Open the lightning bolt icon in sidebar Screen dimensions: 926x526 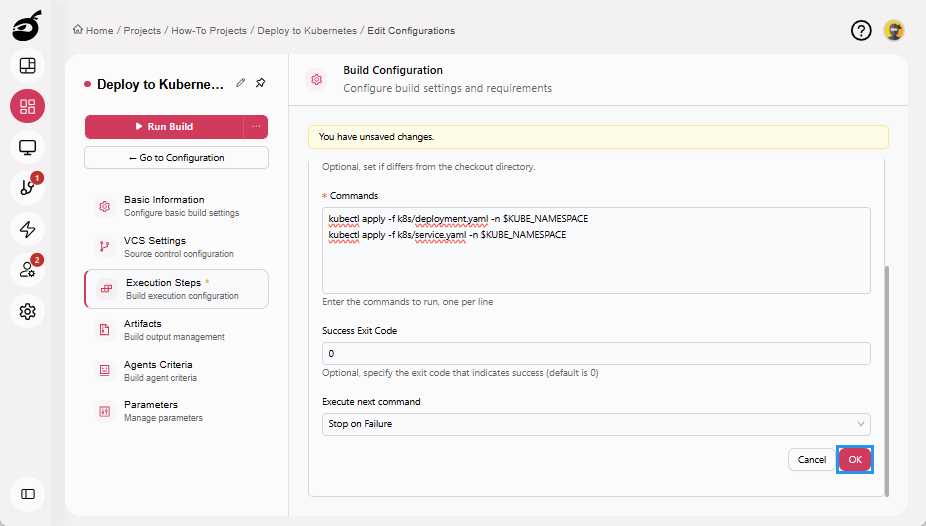click(27, 229)
